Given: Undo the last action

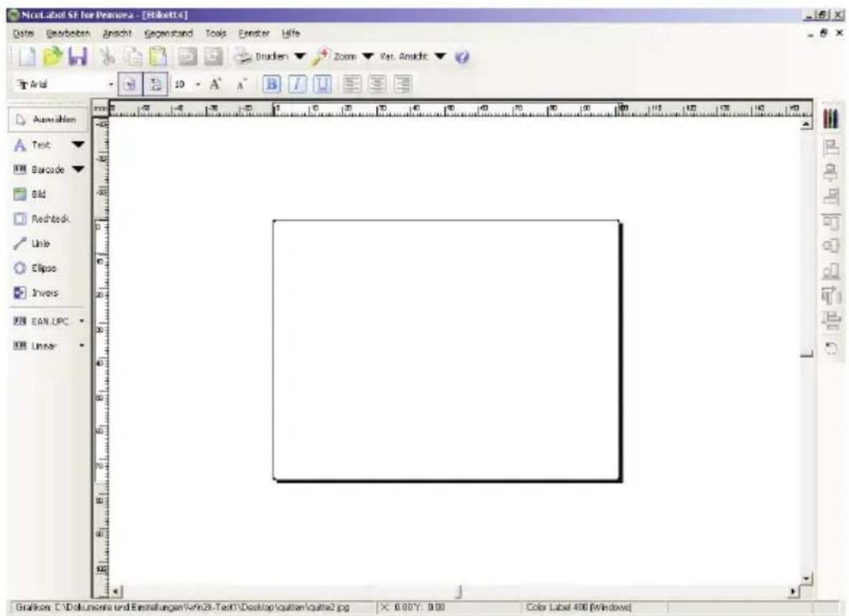Looking at the screenshot, I should (188, 56).
